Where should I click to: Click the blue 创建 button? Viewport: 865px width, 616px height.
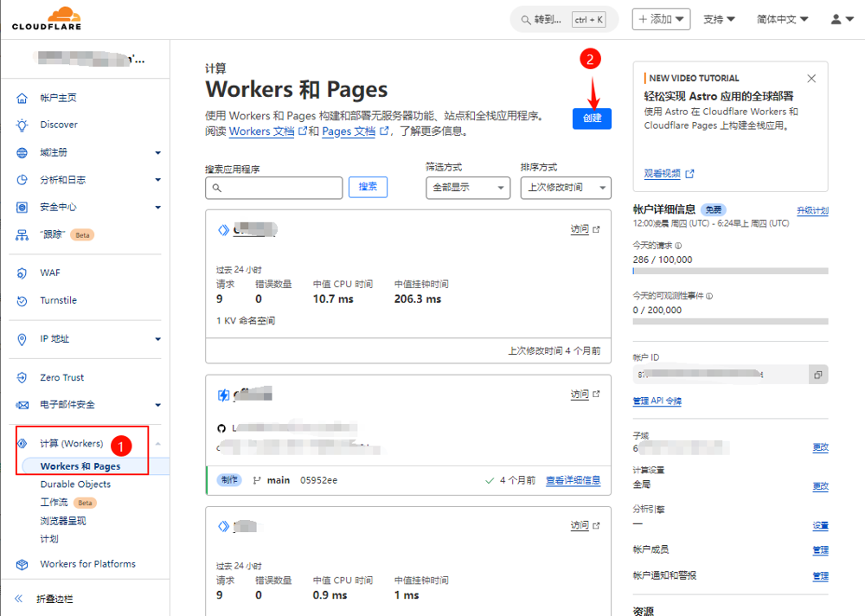pyautogui.click(x=592, y=119)
